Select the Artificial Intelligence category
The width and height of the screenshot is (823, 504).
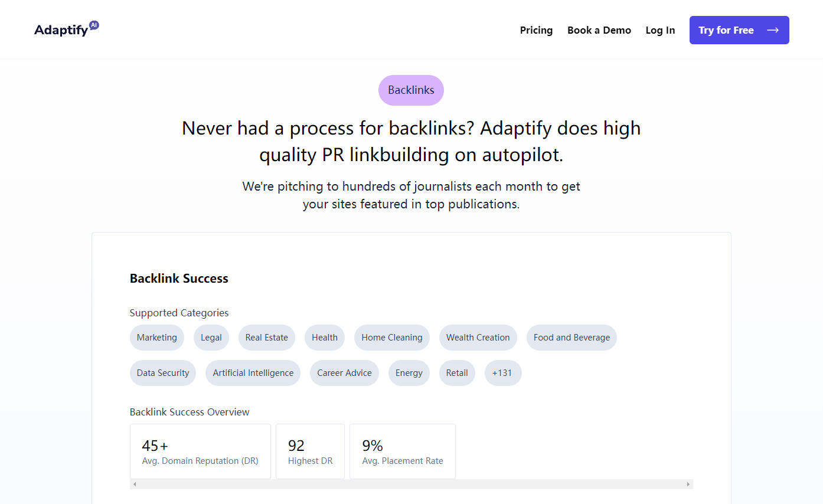pyautogui.click(x=253, y=372)
